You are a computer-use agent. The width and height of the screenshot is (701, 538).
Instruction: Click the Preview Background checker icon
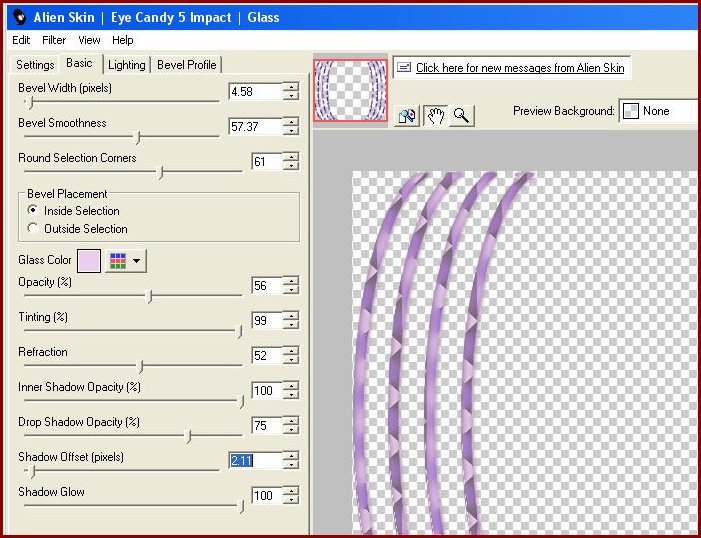point(631,111)
